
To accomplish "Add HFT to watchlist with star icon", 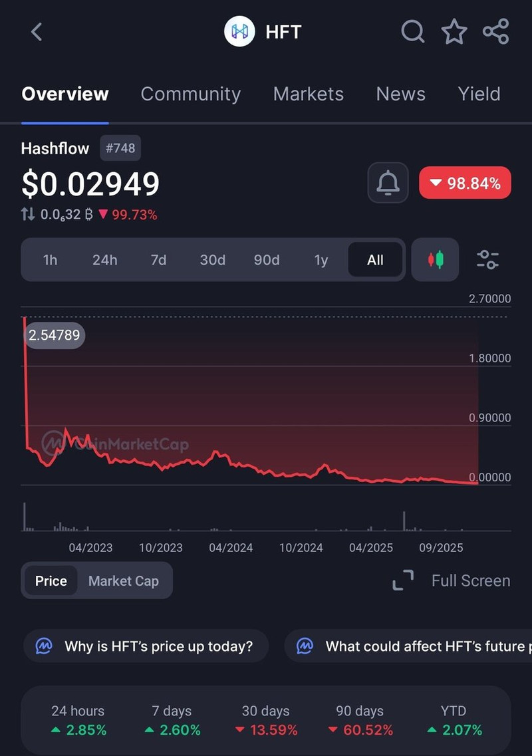I will [454, 31].
